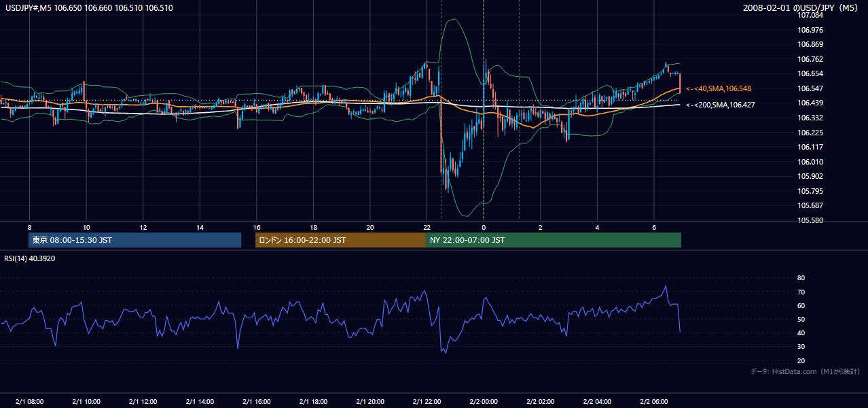
Task: Click RSI level 20 on the scale
Action: (801, 360)
